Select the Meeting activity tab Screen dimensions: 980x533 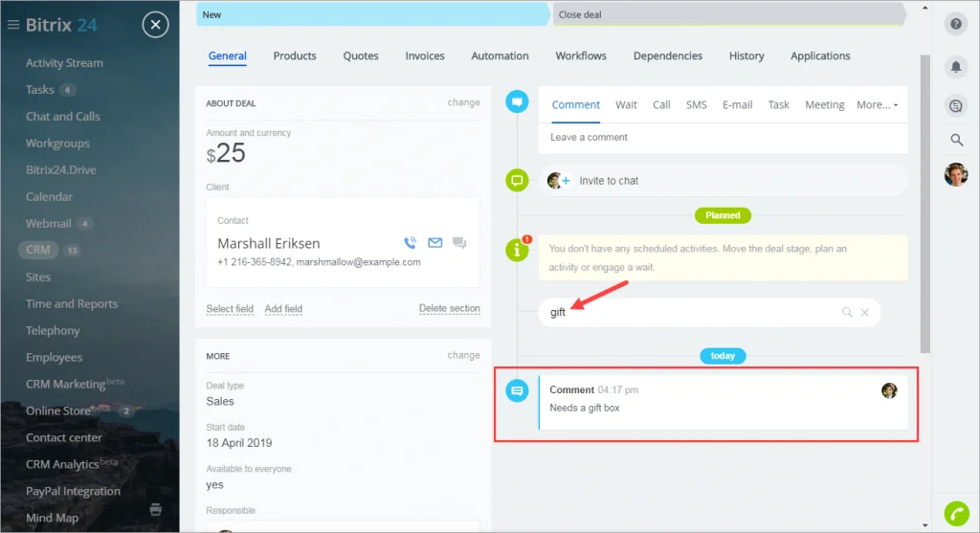824,105
